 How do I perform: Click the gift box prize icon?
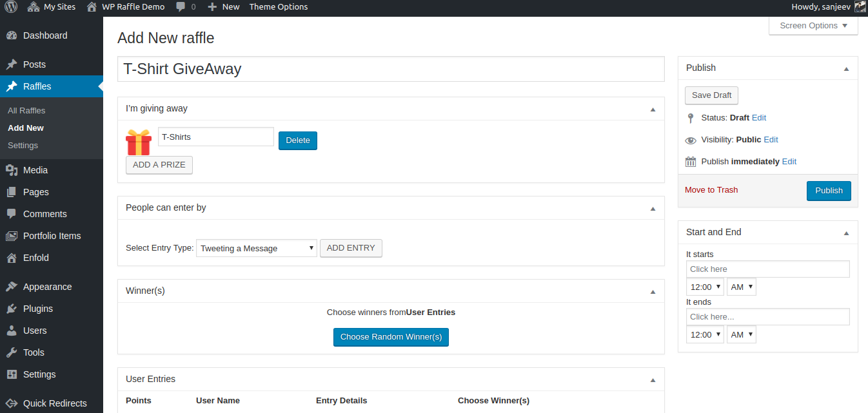click(x=139, y=142)
